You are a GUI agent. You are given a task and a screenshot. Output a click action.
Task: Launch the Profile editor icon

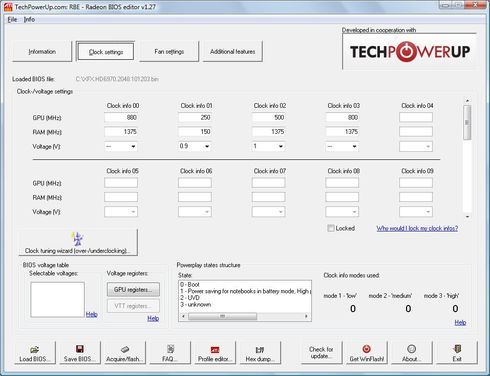click(x=215, y=350)
